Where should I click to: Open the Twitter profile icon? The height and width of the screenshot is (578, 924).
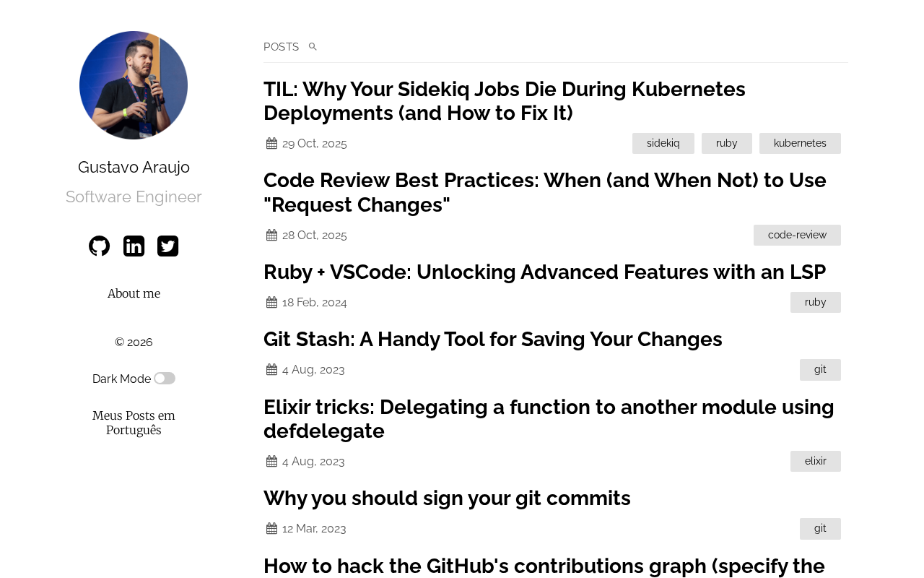point(167,246)
